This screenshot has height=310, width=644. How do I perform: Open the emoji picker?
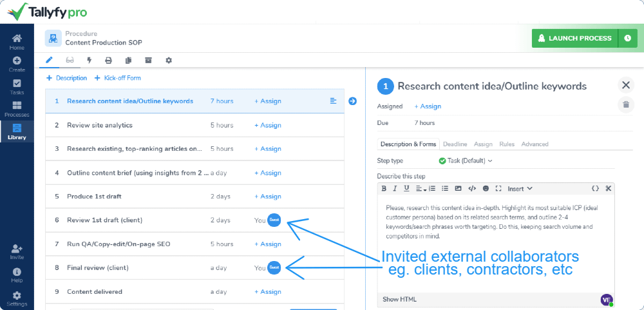(x=486, y=189)
